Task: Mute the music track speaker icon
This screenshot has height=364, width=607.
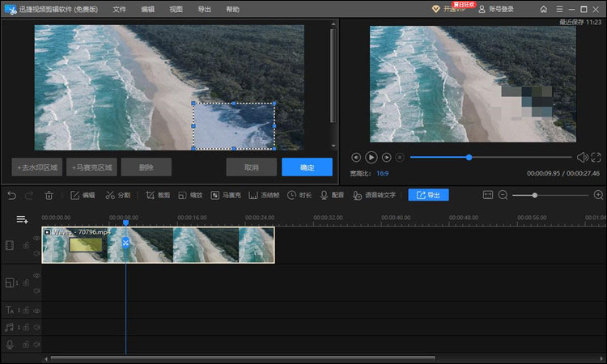Action: click(x=36, y=328)
